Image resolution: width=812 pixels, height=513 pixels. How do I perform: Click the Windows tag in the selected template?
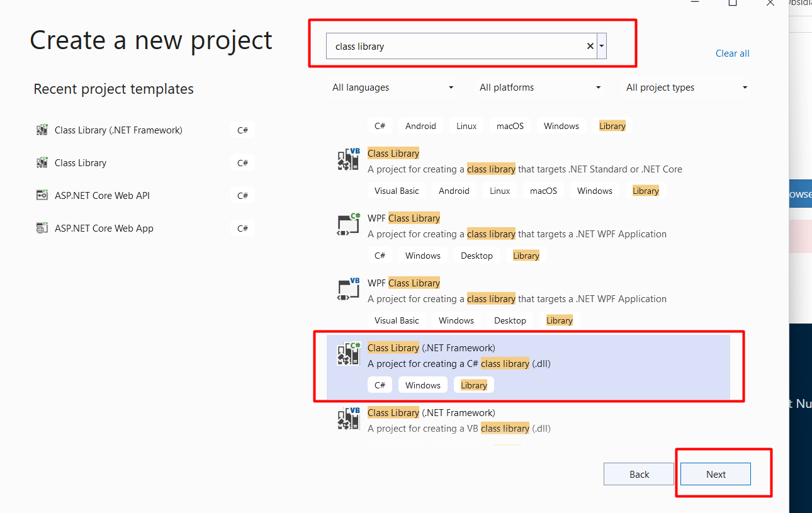(423, 385)
